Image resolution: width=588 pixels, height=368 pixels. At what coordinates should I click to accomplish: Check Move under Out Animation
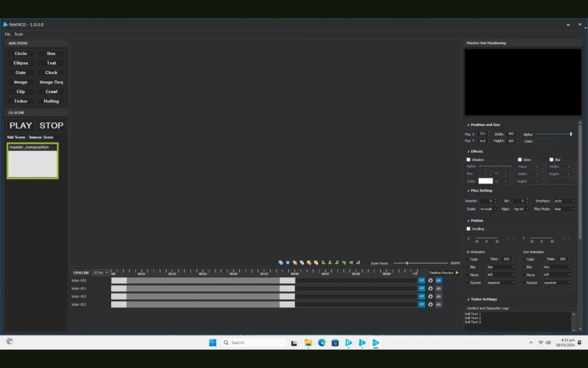[x=524, y=275]
